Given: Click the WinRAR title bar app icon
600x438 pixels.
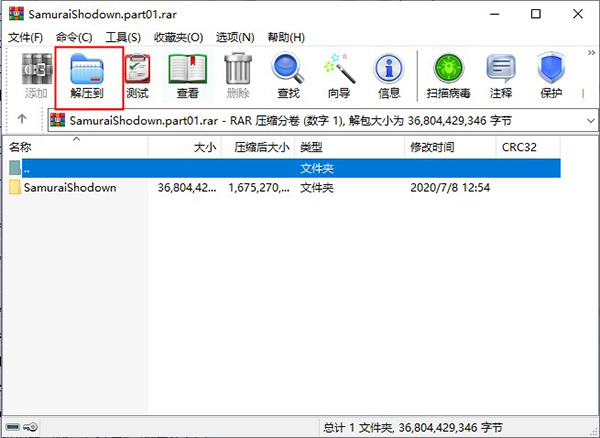Looking at the screenshot, I should pos(16,14).
